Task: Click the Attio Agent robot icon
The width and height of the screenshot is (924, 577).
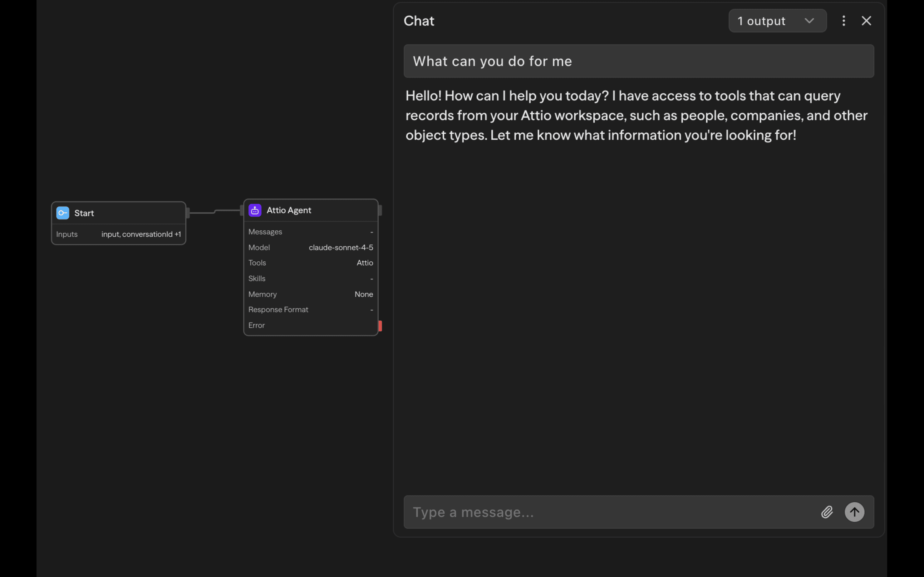Action: click(255, 210)
